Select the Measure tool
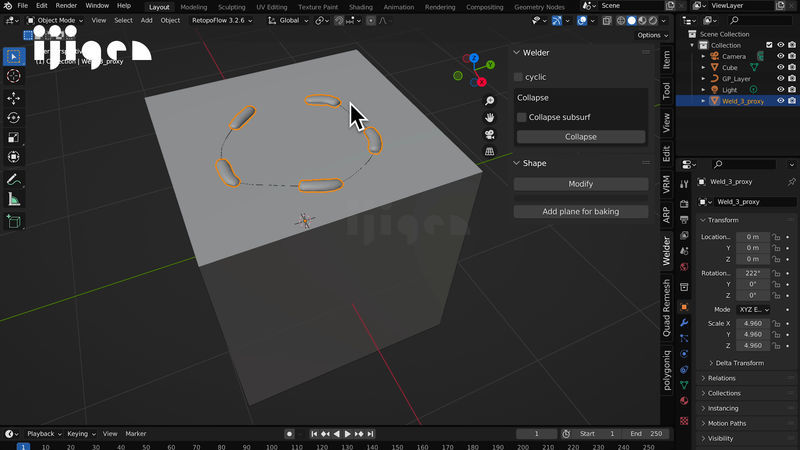Screen dimensions: 800x450 (14, 199)
